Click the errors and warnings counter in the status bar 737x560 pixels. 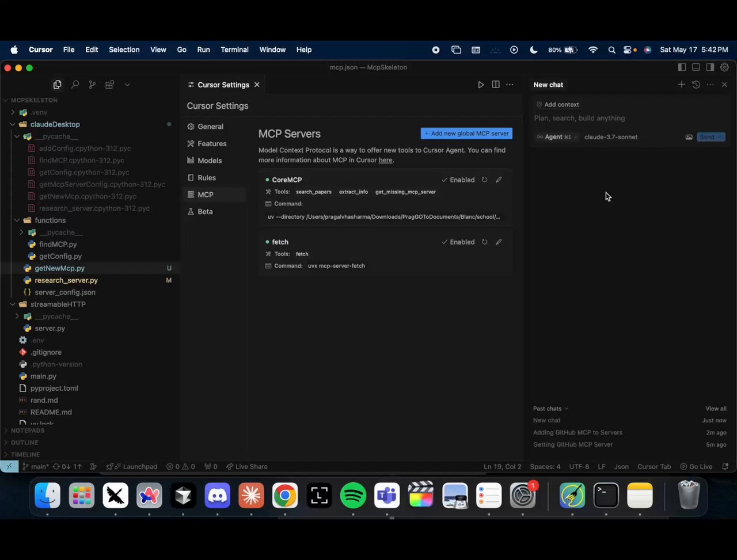click(x=181, y=467)
